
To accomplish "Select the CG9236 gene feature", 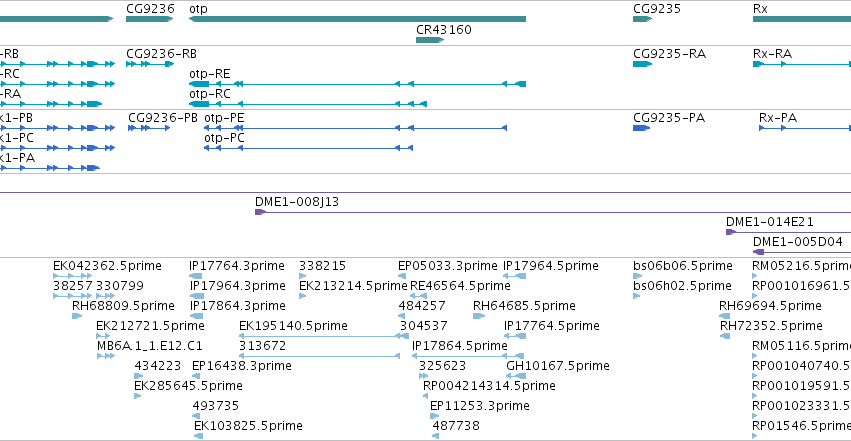I will pyautogui.click(x=150, y=20).
